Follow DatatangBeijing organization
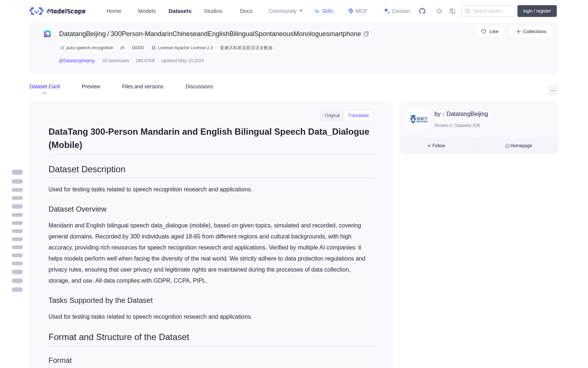Viewport: 588px width, 368px height. tap(436, 146)
